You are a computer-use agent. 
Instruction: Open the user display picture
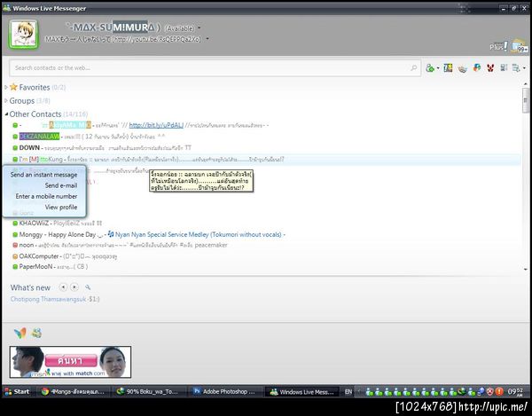(x=23, y=34)
